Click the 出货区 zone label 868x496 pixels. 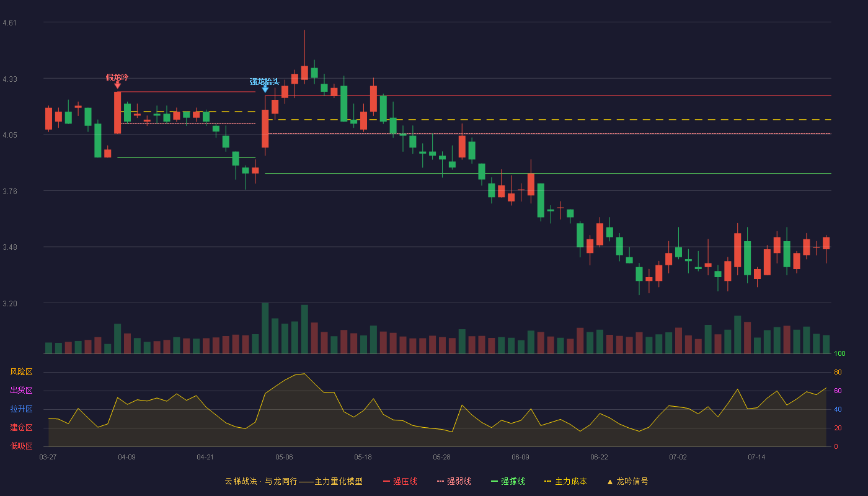[21, 391]
